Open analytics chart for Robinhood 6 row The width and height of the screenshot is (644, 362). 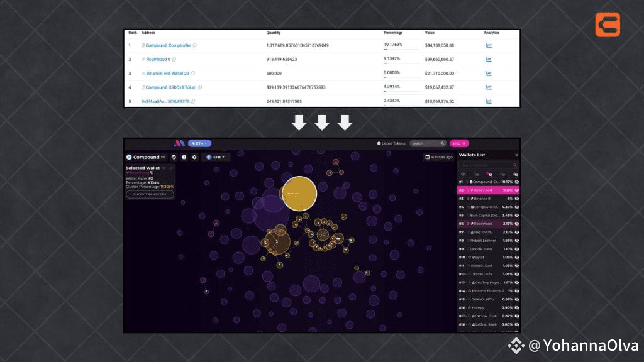489,60
